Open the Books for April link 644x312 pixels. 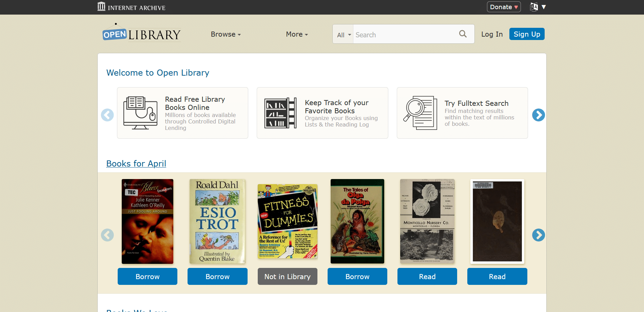point(136,163)
